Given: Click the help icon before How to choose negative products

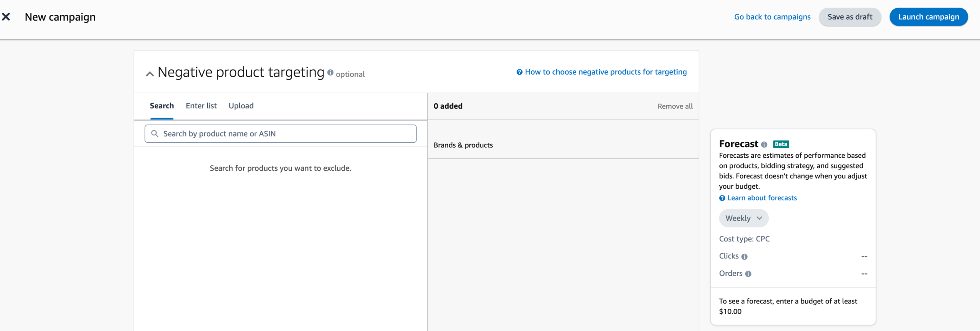Looking at the screenshot, I should 519,72.
